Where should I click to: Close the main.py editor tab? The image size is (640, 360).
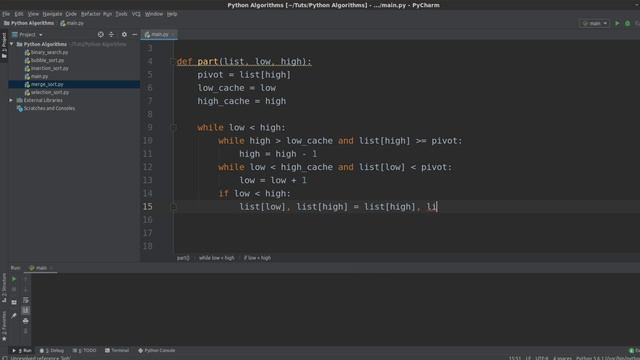(x=173, y=35)
